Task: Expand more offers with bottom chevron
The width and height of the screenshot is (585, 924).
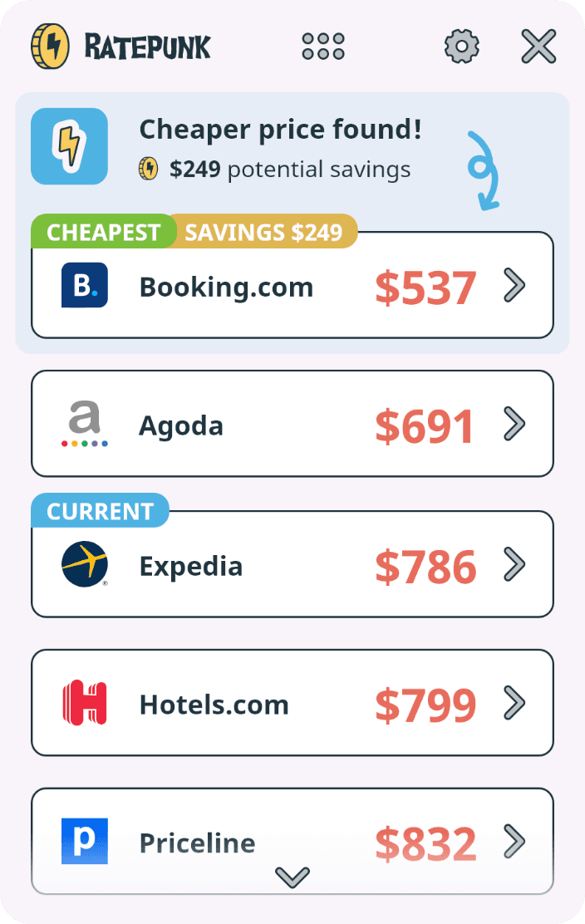Action: pyautogui.click(x=292, y=877)
